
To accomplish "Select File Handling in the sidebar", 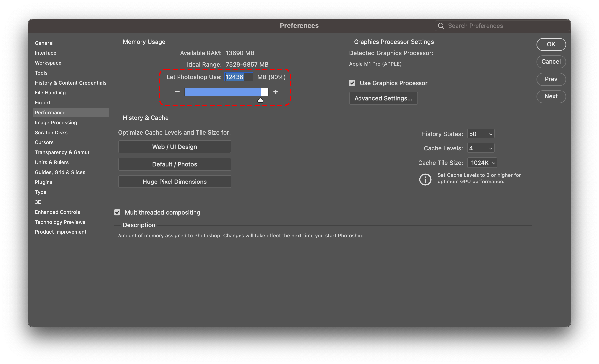I will tap(50, 93).
